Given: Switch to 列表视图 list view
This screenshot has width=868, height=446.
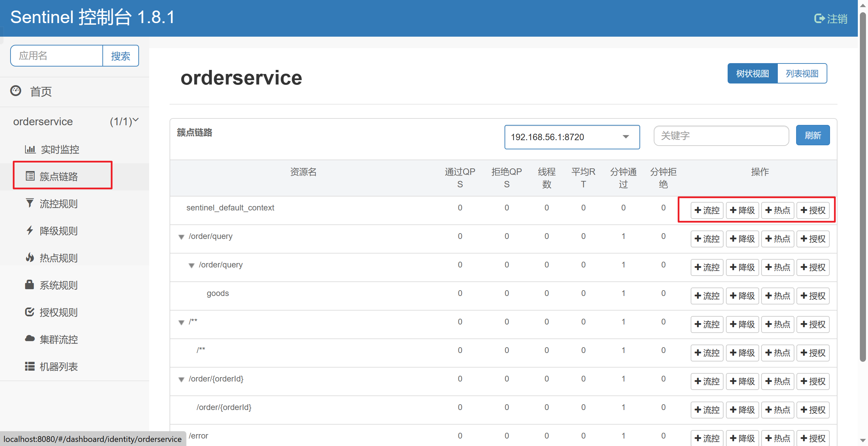Looking at the screenshot, I should pyautogui.click(x=802, y=73).
